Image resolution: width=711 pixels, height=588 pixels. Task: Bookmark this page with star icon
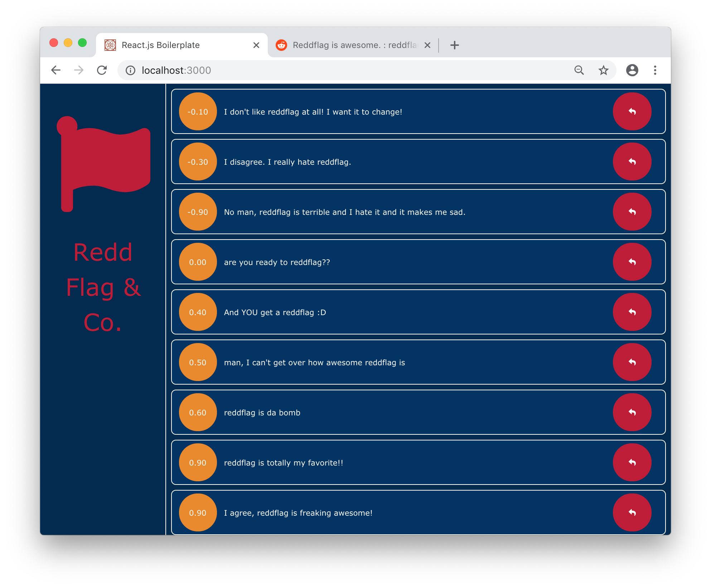pyautogui.click(x=603, y=70)
